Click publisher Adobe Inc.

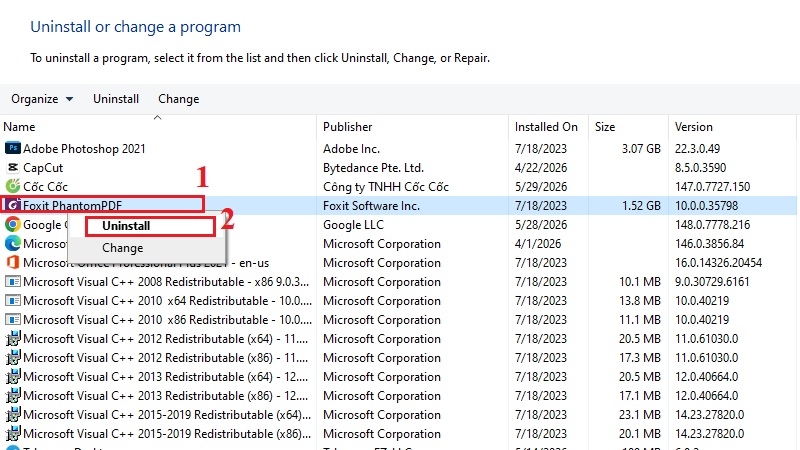[351, 148]
